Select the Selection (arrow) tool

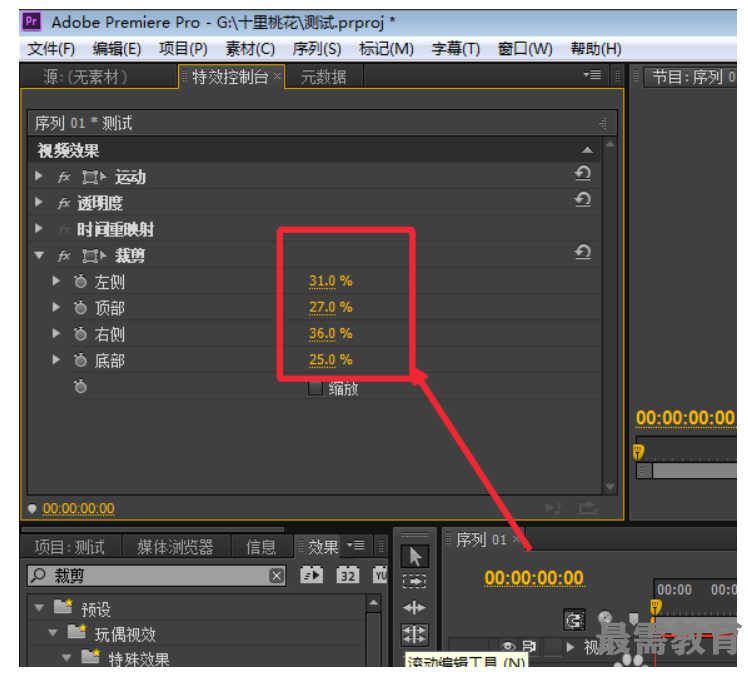(x=415, y=556)
